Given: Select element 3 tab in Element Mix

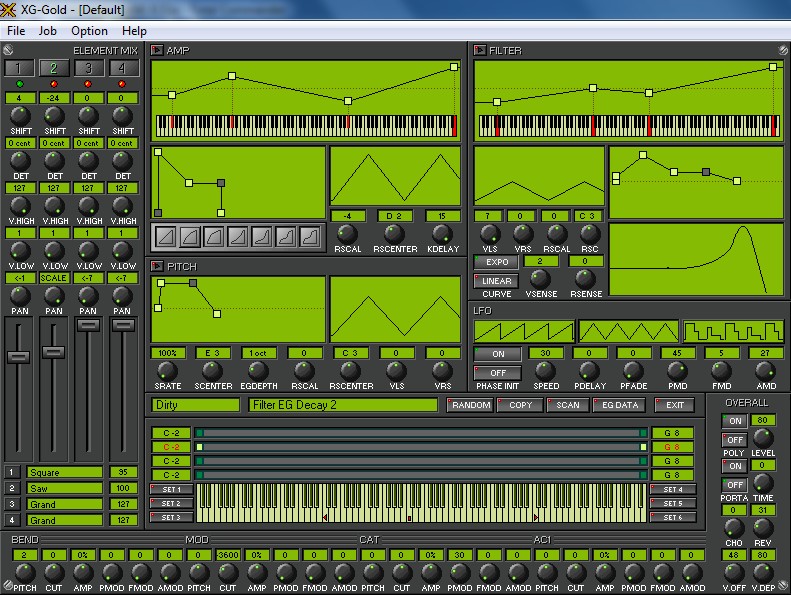Looking at the screenshot, I should pyautogui.click(x=88, y=68).
